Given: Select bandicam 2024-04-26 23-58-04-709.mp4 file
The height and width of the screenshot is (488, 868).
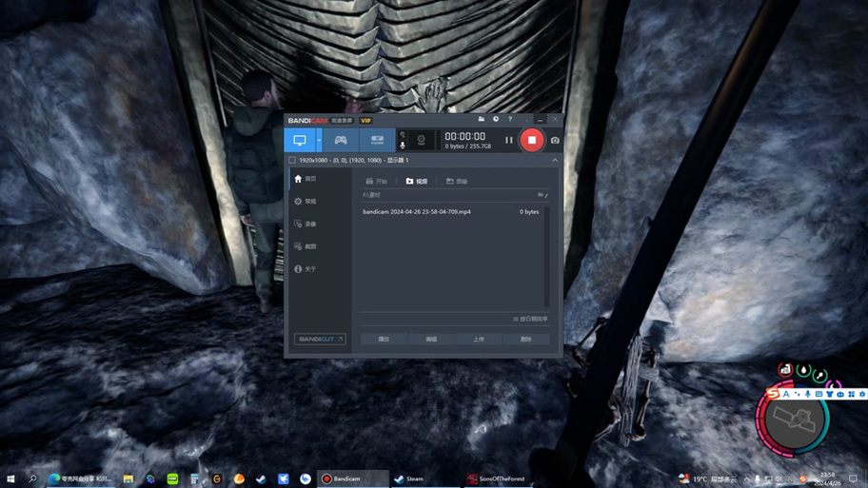Looking at the screenshot, I should click(416, 212).
